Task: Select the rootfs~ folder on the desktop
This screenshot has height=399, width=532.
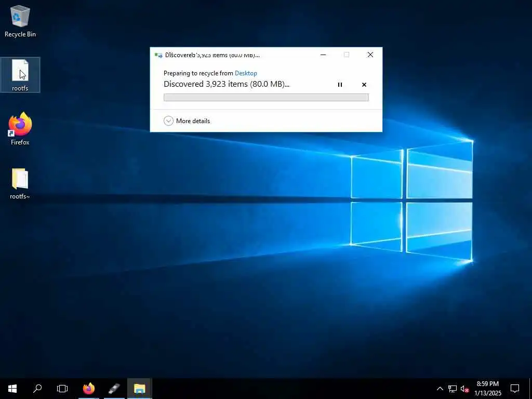Action: 20,183
